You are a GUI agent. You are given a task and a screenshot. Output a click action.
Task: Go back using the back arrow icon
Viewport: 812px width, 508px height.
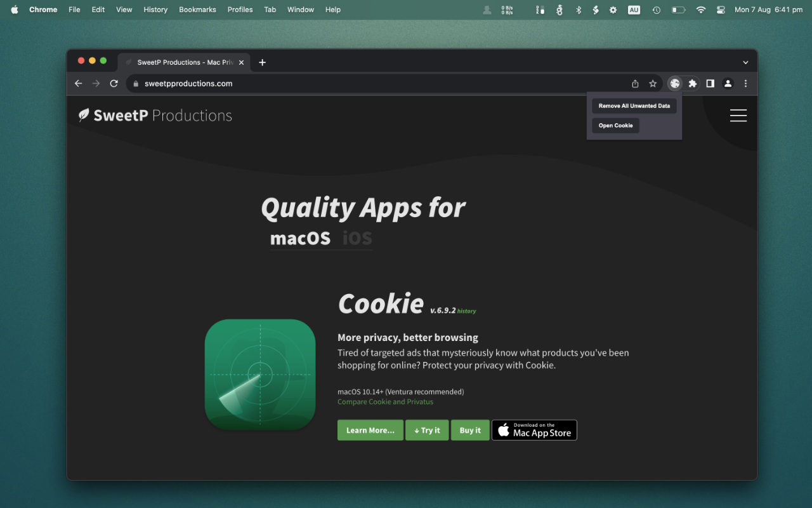point(78,83)
